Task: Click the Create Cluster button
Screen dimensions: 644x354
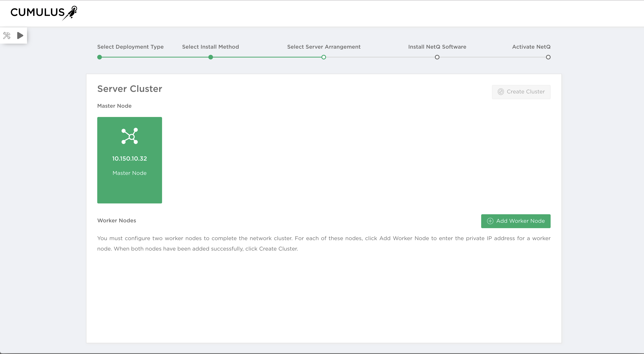Action: tap(521, 91)
